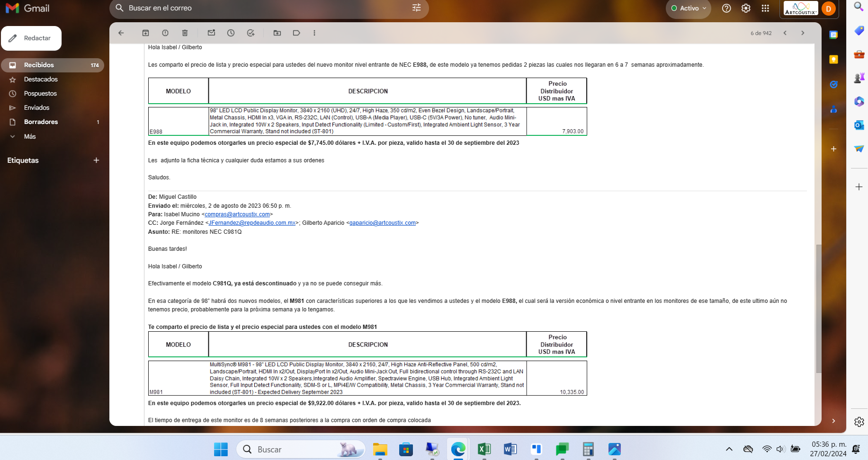This screenshot has width=868, height=460.
Task: Open Google Calendar side panel
Action: point(833,35)
